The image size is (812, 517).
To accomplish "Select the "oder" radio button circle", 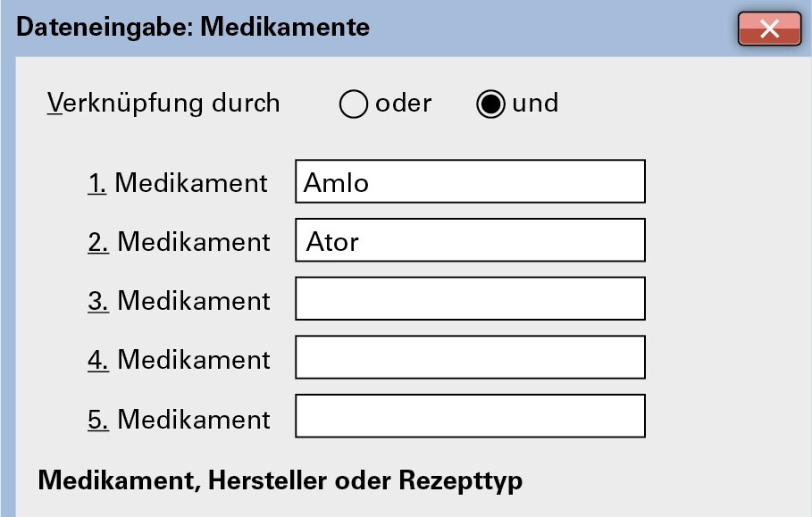I will (354, 104).
